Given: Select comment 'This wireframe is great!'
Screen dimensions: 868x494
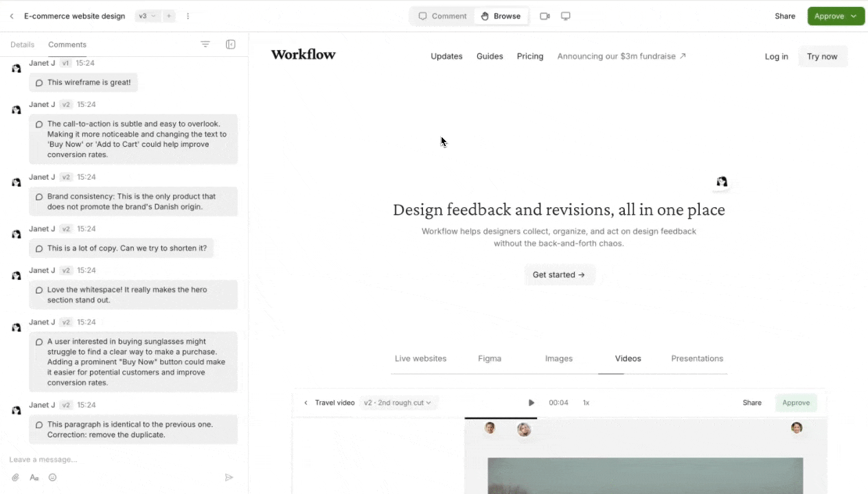Looking at the screenshot, I should coord(83,82).
